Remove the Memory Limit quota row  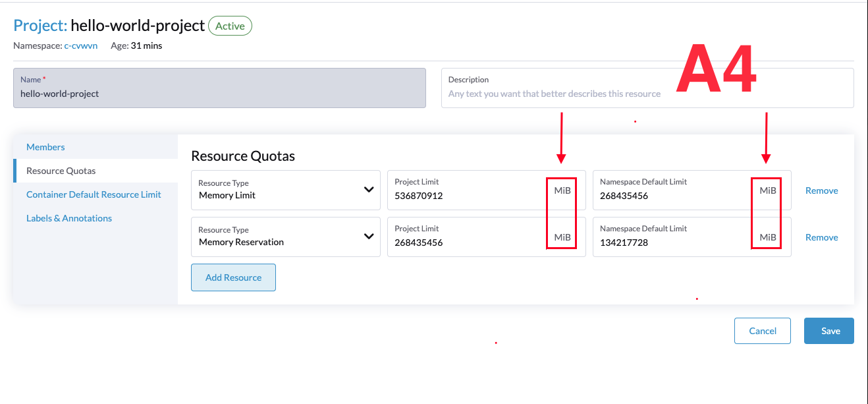(x=821, y=190)
